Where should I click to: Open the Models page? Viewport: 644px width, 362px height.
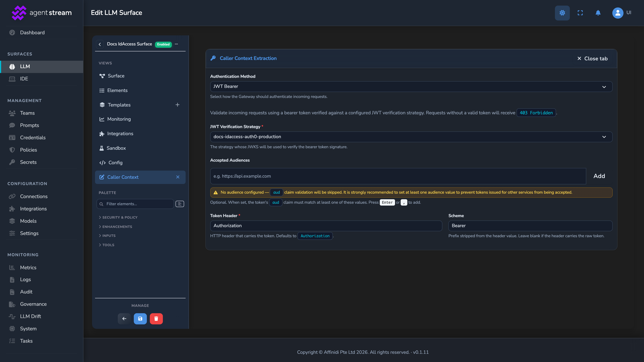click(x=42, y=221)
